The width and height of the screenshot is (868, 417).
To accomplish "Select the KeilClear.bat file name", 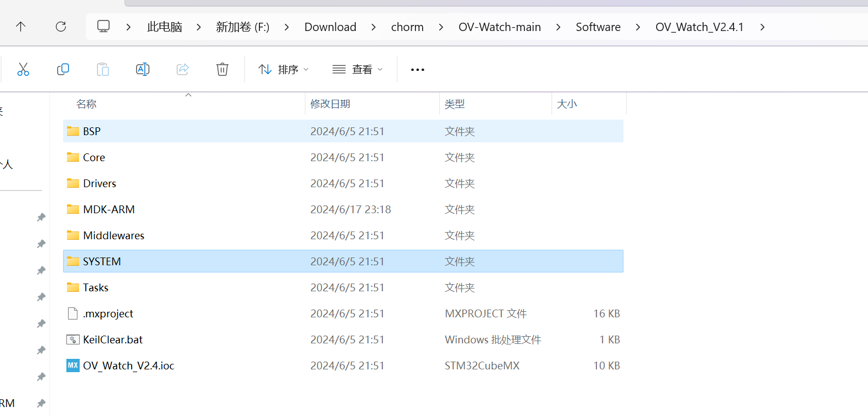I will point(113,339).
